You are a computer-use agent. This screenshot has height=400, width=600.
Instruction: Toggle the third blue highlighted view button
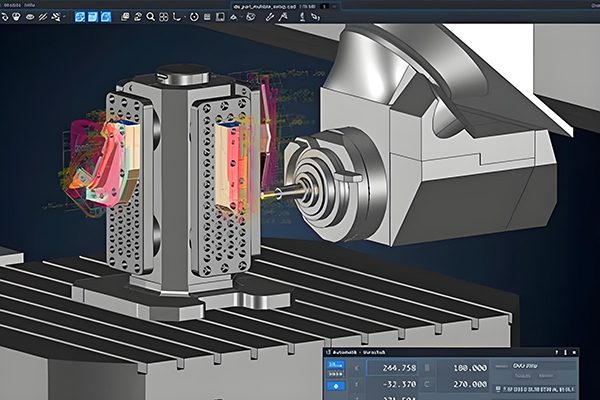pyautogui.click(x=106, y=17)
